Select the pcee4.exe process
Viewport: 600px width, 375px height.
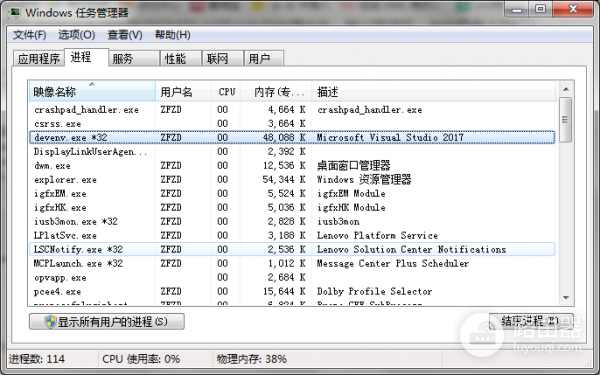292,292
